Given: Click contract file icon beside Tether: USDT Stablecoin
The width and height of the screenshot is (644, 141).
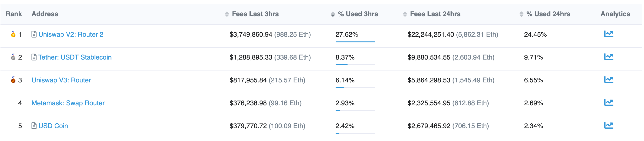Looking at the screenshot, I should pos(34,57).
